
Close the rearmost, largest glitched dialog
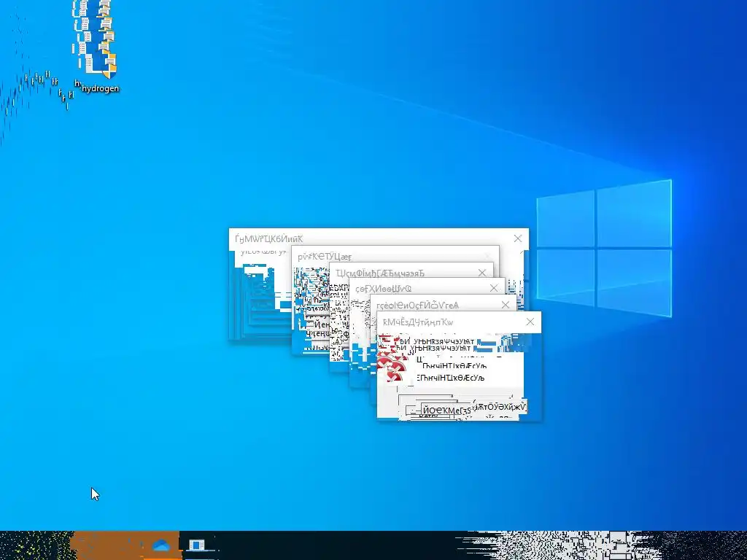(518, 238)
